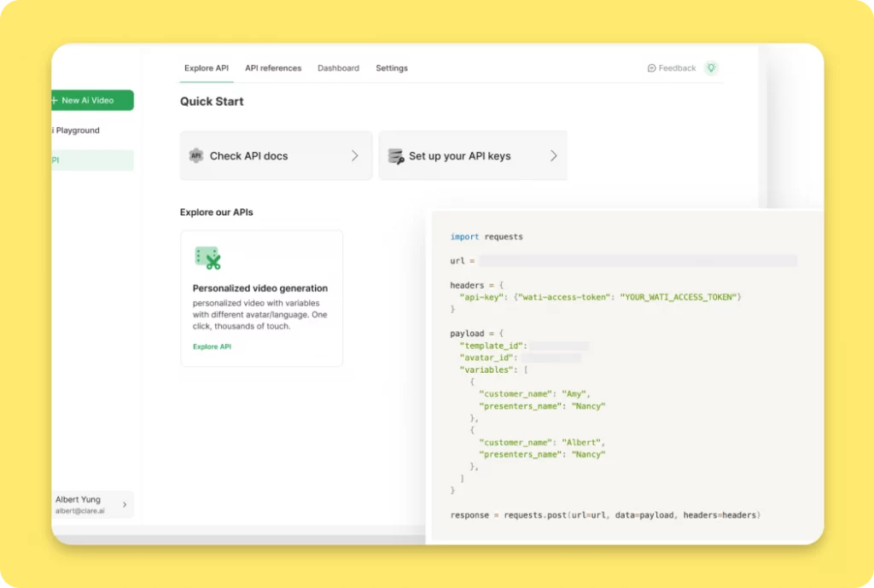874x588 pixels.
Task: Click the plus icon on New Ai Video
Action: [55, 101]
